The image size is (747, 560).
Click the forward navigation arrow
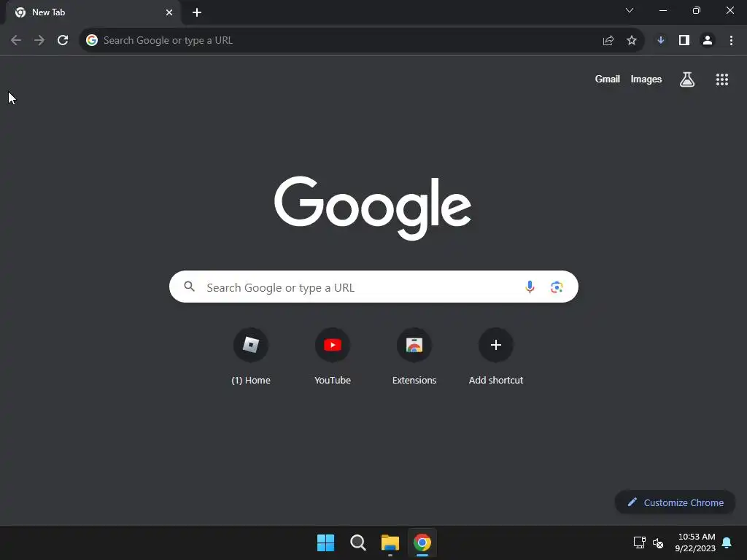pyautogui.click(x=39, y=41)
